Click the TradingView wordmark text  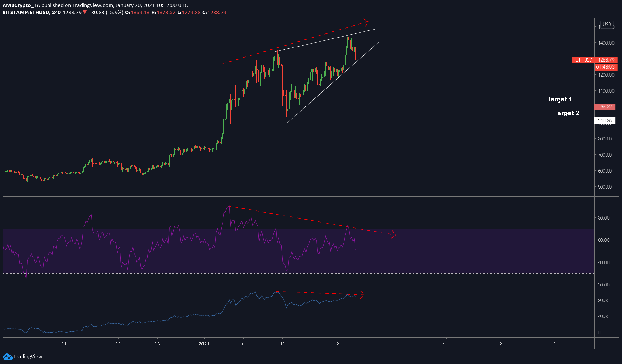[x=28, y=356]
